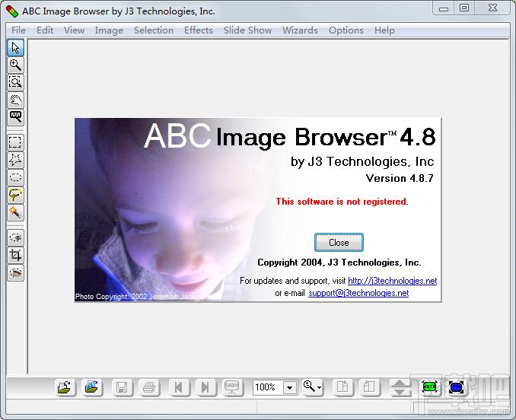Go to the next image
The image size is (516, 420).
pyautogui.click(x=206, y=387)
